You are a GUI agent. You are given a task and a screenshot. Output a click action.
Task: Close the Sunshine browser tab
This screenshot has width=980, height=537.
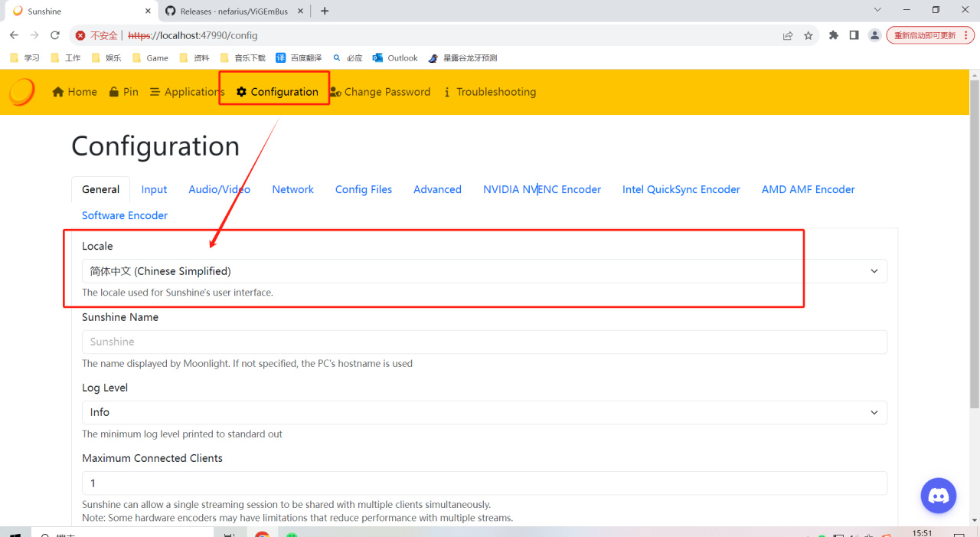pyautogui.click(x=148, y=11)
